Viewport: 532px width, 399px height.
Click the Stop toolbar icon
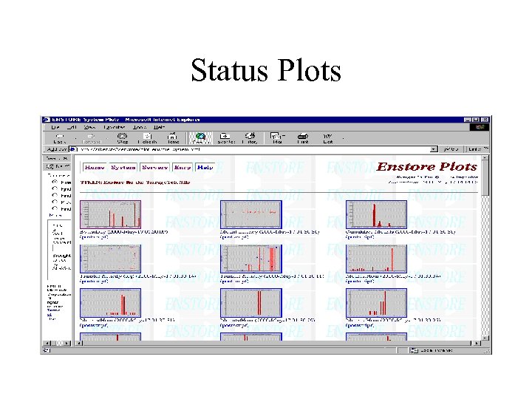122,138
